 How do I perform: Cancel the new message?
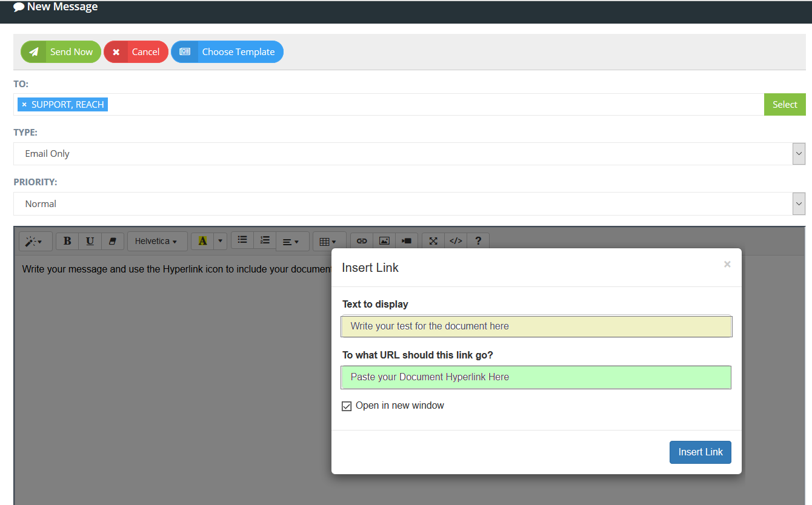[136, 52]
